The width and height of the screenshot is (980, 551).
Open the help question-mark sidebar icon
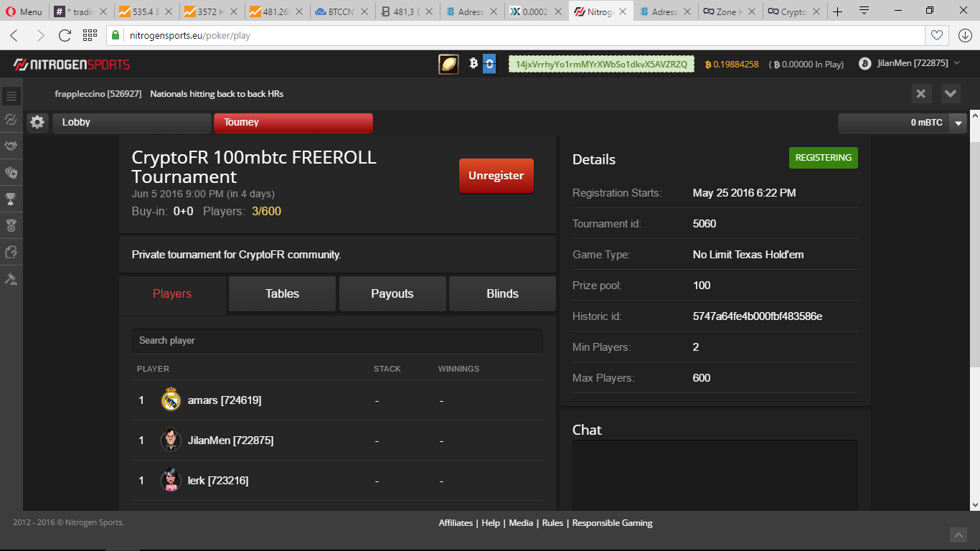pyautogui.click(x=11, y=252)
